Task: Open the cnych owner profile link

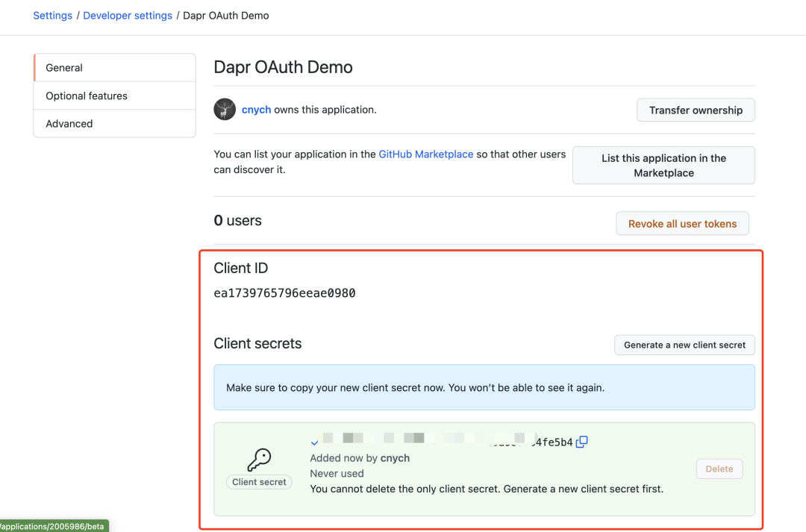Action: click(256, 110)
